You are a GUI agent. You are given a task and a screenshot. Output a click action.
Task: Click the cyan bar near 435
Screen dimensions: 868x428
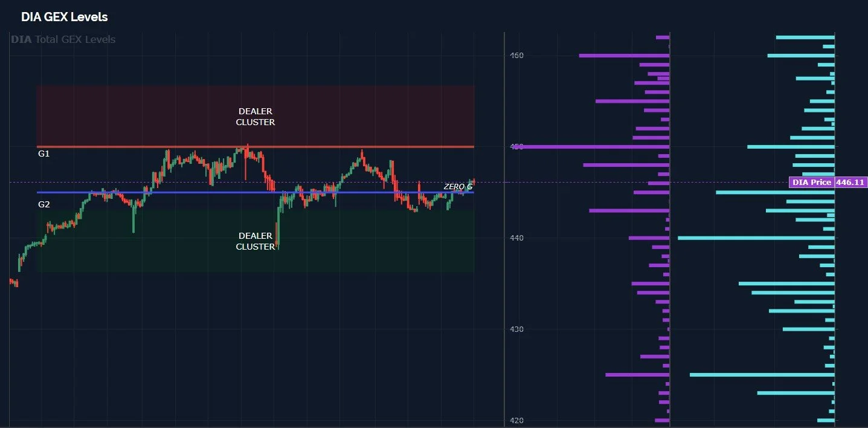pos(786,284)
